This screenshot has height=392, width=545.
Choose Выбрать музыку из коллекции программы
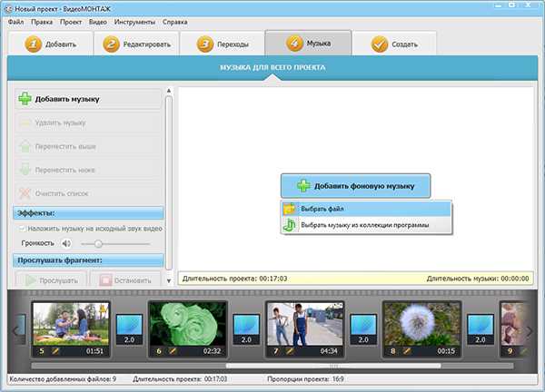pyautogui.click(x=366, y=225)
